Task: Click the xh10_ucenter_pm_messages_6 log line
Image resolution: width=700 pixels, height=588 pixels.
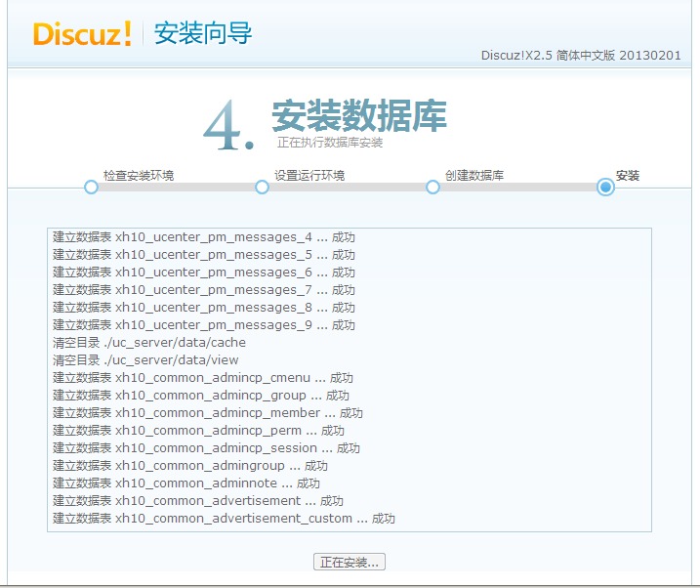Action: point(204,273)
